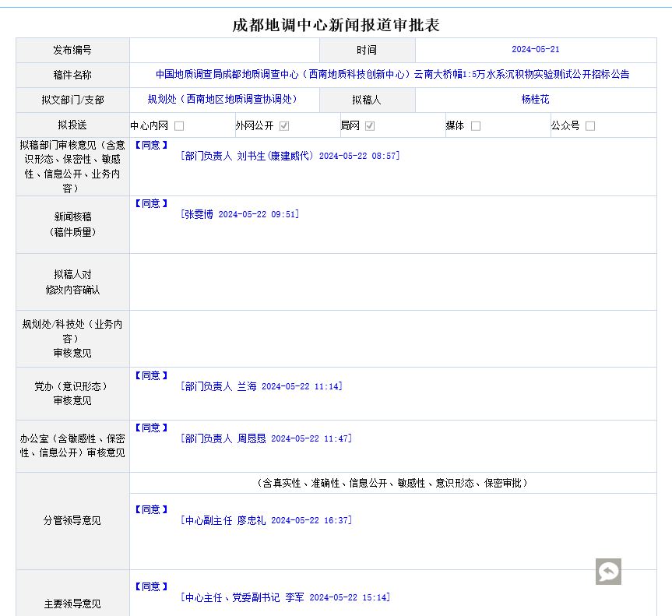Click the 时间 label cell
The width and height of the screenshot is (672, 616).
coord(368,50)
